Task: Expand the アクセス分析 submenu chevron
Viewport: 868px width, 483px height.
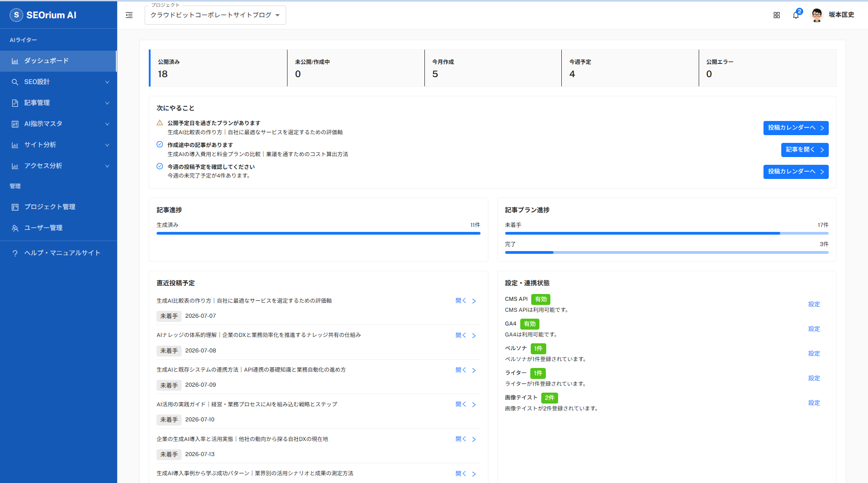Action: pyautogui.click(x=107, y=166)
